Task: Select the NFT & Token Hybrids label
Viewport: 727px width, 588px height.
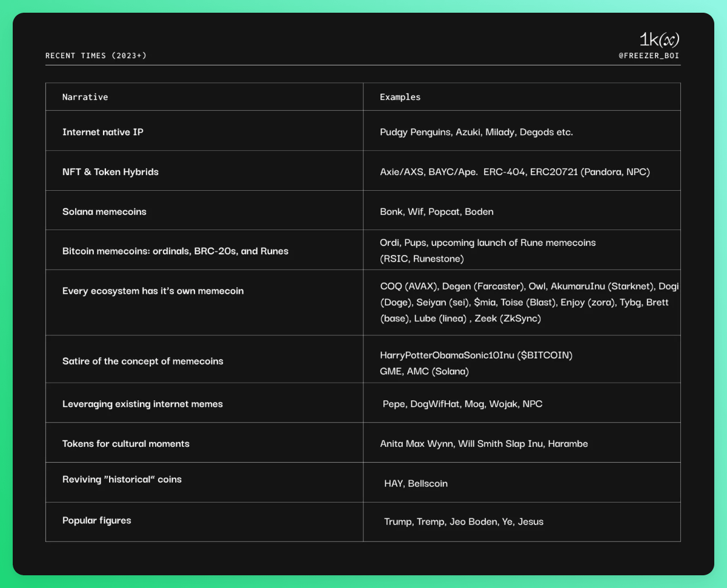Action: click(x=110, y=171)
